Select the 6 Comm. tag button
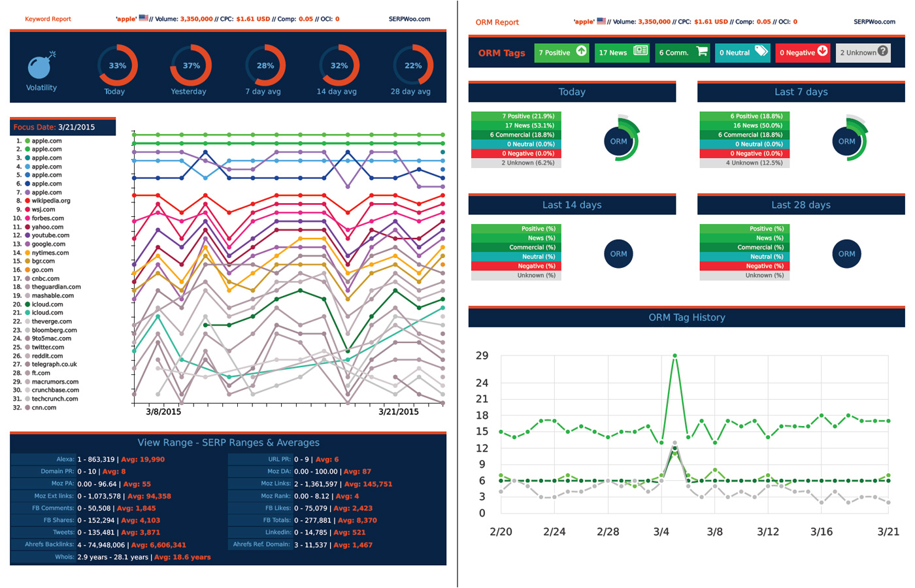 click(x=683, y=53)
